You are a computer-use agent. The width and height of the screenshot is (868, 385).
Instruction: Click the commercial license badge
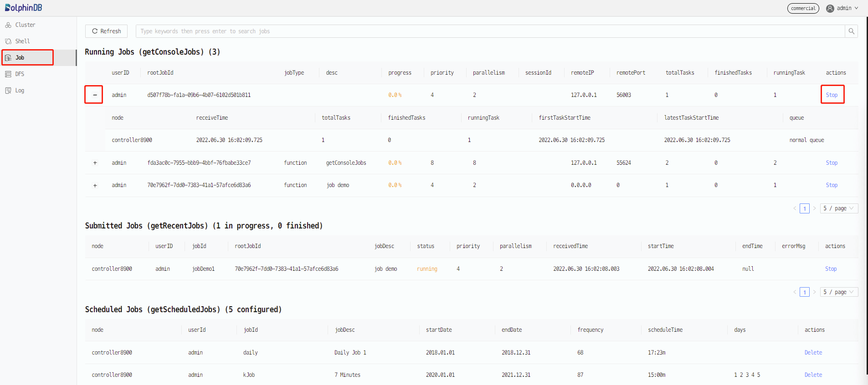point(803,8)
